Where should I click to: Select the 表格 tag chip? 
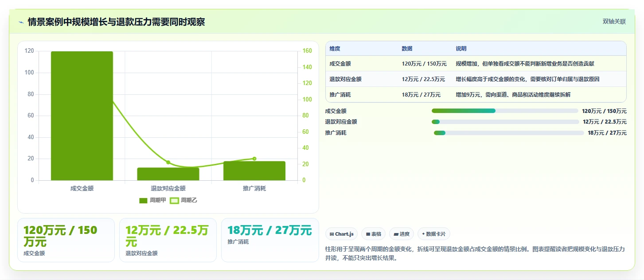pos(373,234)
